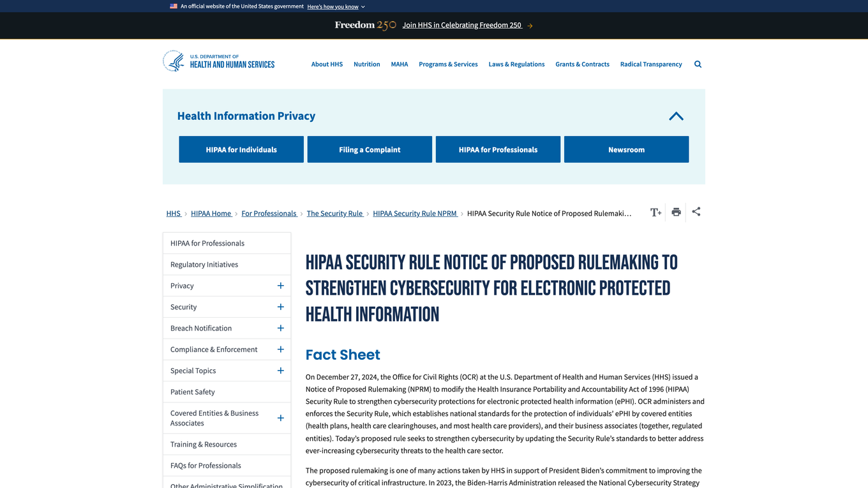Click arrow after Freedom 250 link

click(x=530, y=26)
